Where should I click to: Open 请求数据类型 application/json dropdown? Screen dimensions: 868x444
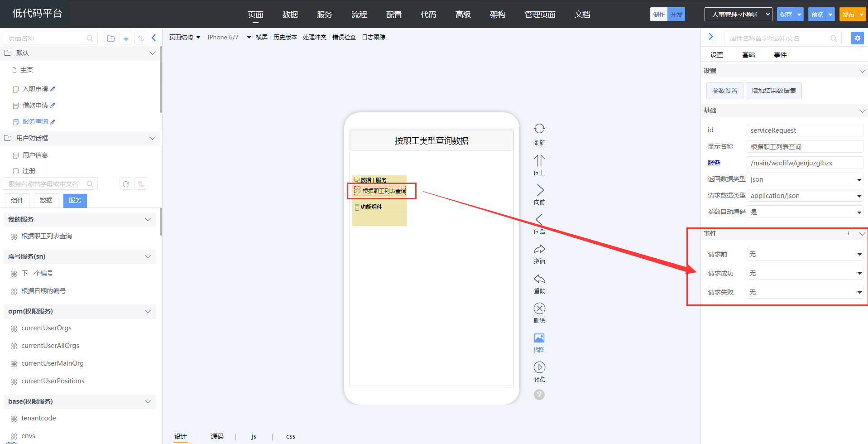point(805,196)
